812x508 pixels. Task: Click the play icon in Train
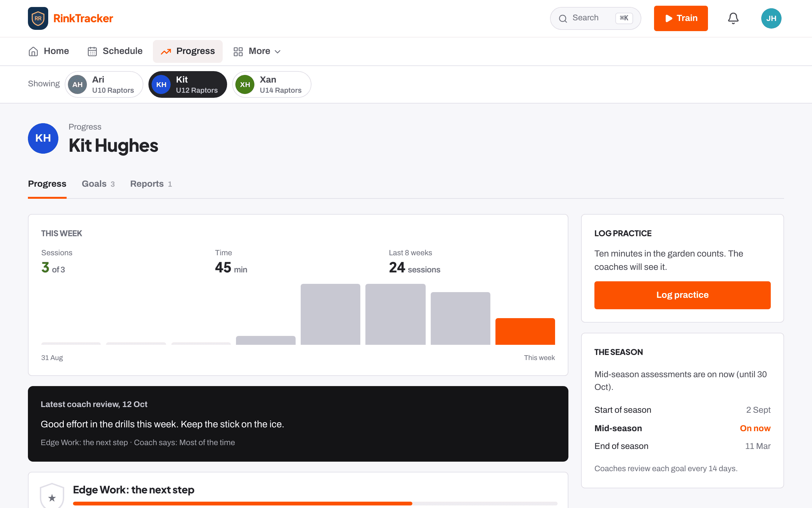click(669, 18)
